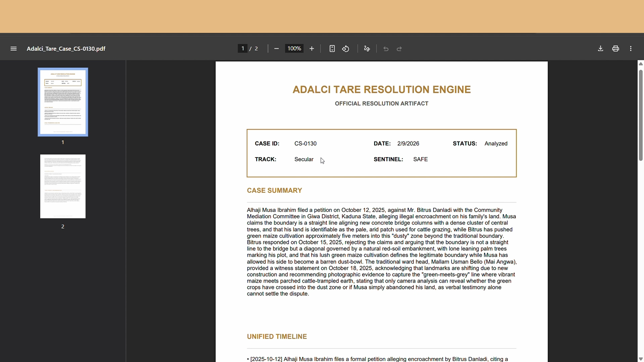
Task: Click the redo arrow icon
Action: click(399, 49)
